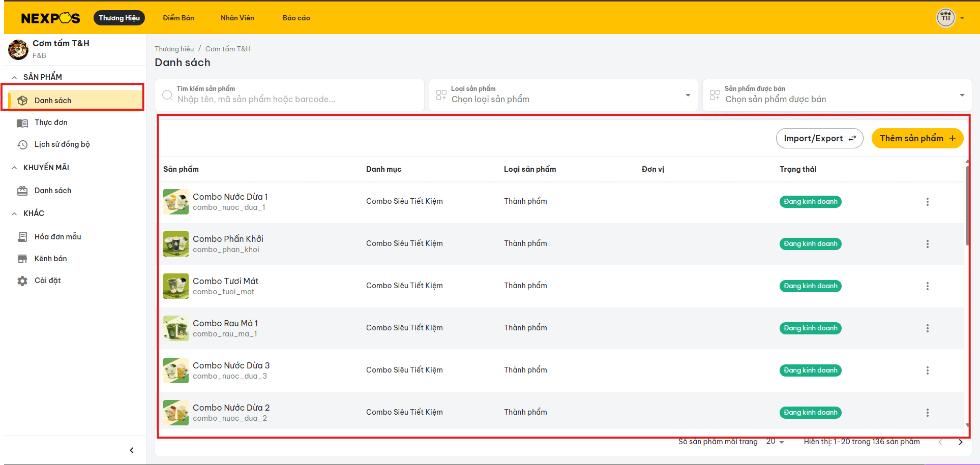This screenshot has height=465, width=980.
Task: Go to the Báo cáo tab
Action: [296, 18]
